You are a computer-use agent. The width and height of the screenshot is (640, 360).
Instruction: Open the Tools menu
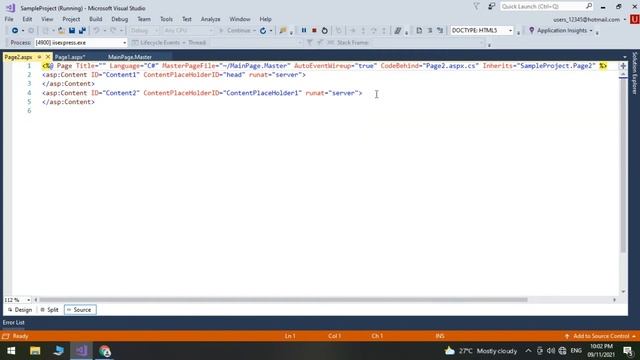point(166,19)
